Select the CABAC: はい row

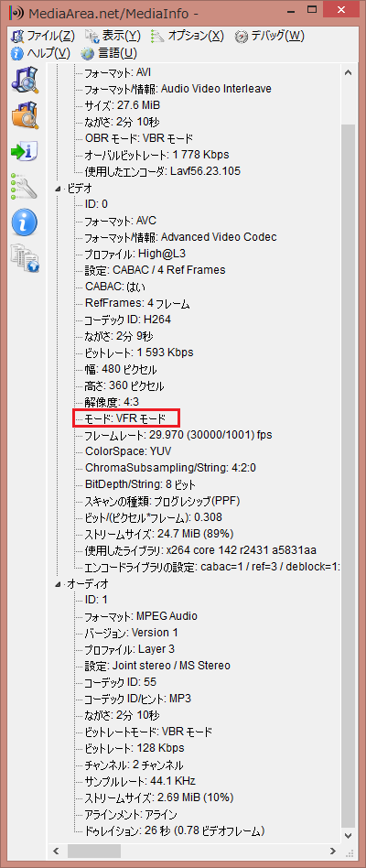point(114,287)
